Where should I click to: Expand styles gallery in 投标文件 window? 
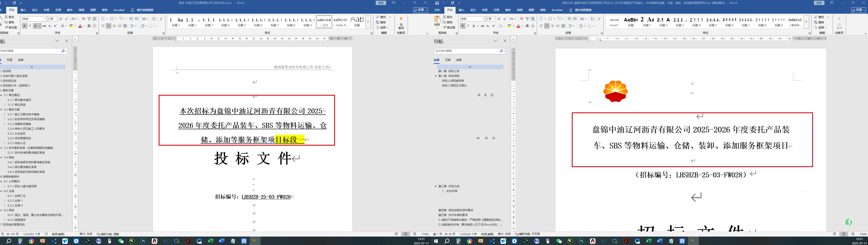pos(368,22)
